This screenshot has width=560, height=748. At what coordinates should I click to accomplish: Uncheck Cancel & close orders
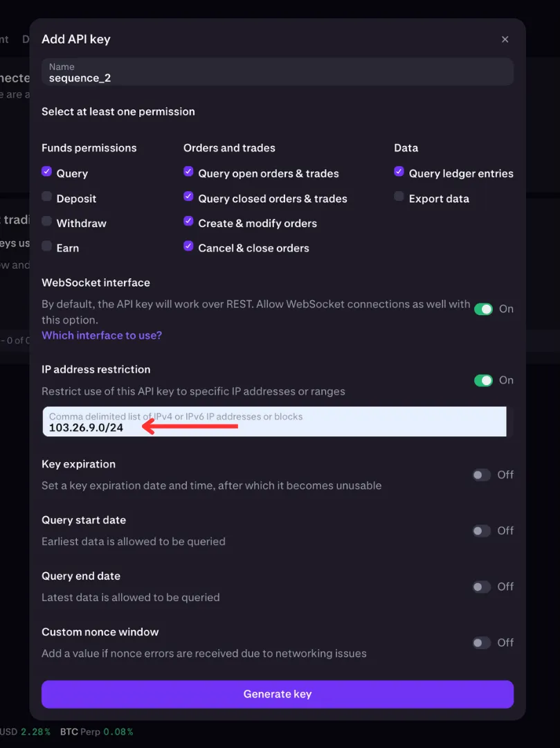pos(188,246)
